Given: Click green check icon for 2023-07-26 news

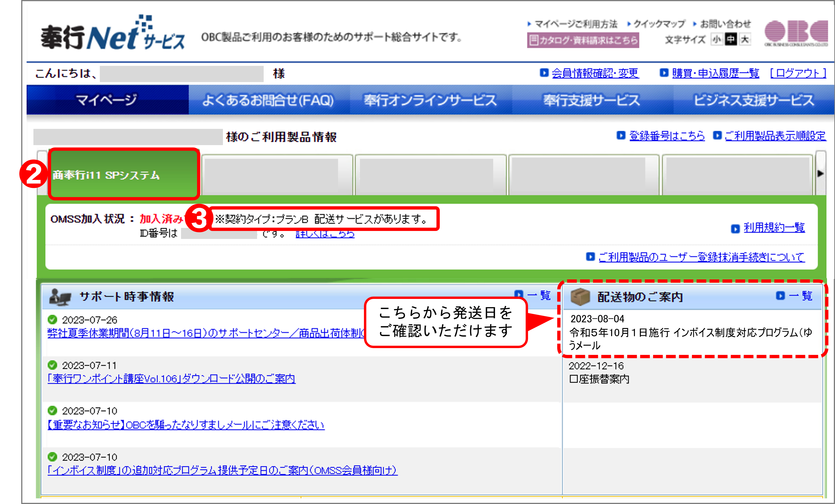Looking at the screenshot, I should (52, 319).
